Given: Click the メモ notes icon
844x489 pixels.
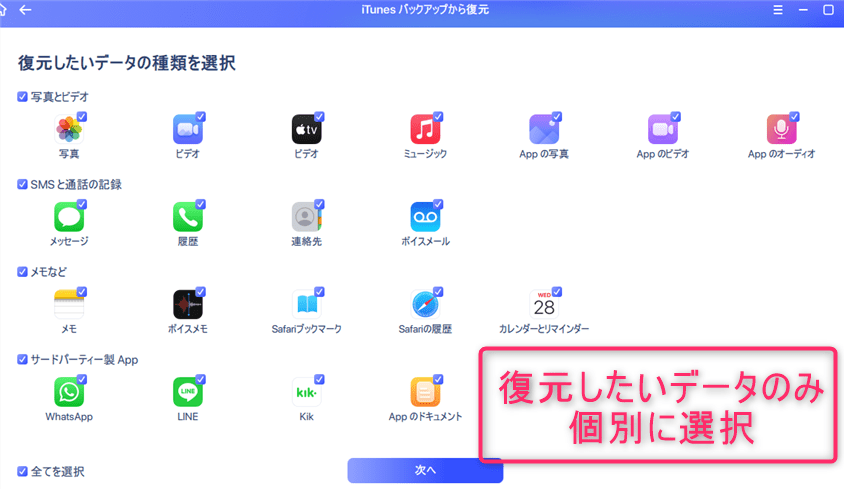Looking at the screenshot, I should (x=69, y=304).
